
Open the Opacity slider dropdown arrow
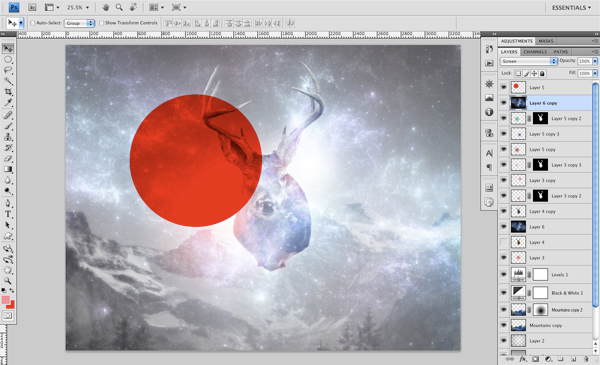point(595,61)
